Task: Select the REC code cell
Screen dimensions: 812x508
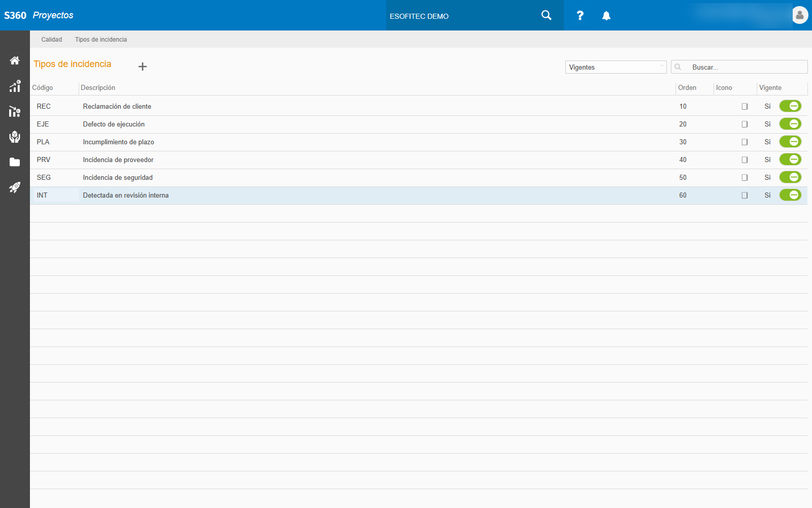Action: (x=44, y=106)
